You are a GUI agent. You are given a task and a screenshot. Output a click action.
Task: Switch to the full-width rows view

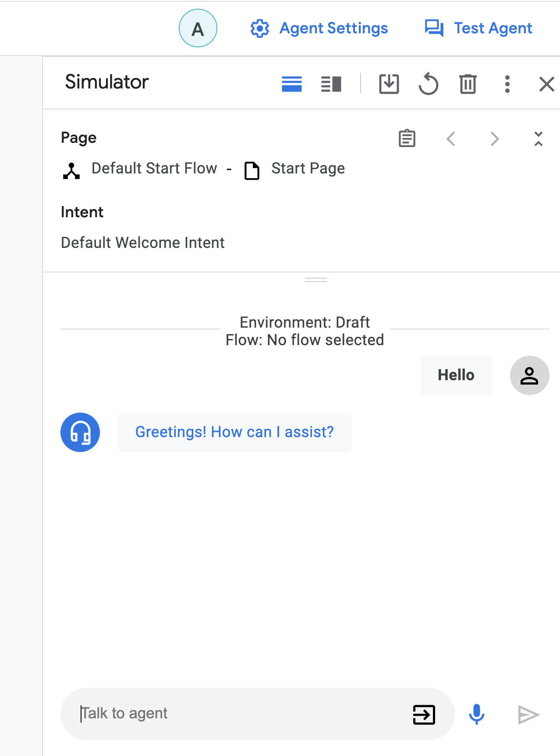(x=292, y=84)
